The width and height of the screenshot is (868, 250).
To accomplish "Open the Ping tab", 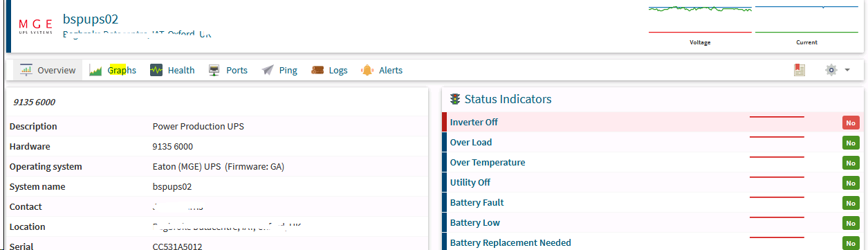I will pyautogui.click(x=279, y=70).
